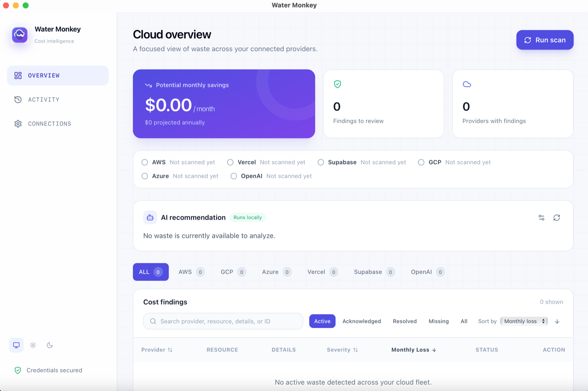Click the 0 shown counter
Screen dimensions: 588x391
(552, 302)
